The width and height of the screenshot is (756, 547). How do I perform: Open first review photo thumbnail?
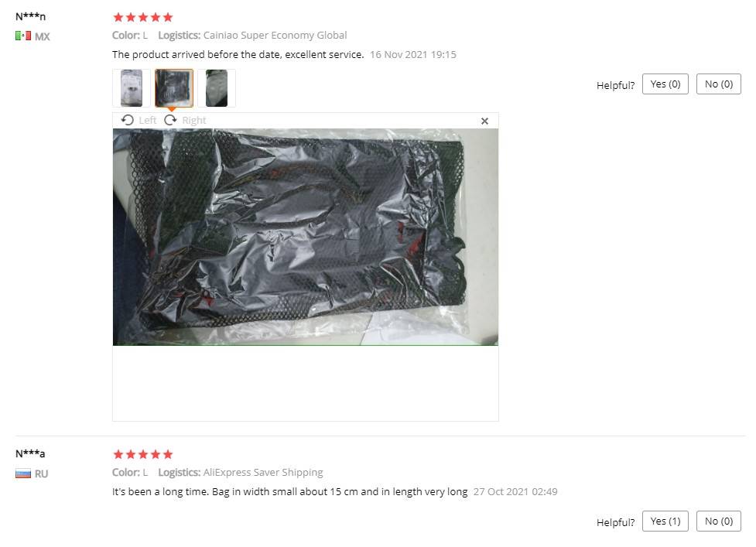(131, 88)
